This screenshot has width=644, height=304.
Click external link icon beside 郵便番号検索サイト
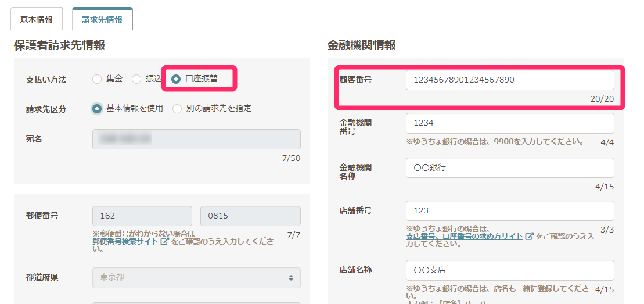165,241
